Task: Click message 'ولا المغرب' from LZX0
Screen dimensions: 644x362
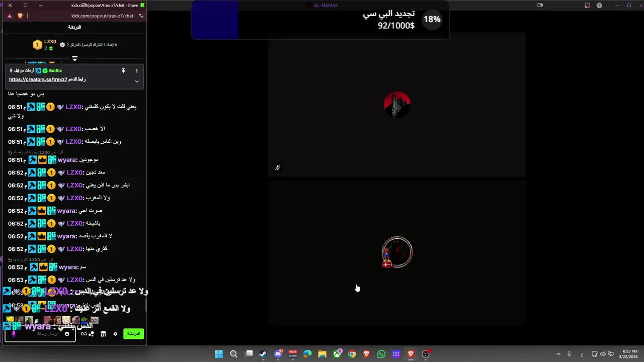Action: (97, 198)
